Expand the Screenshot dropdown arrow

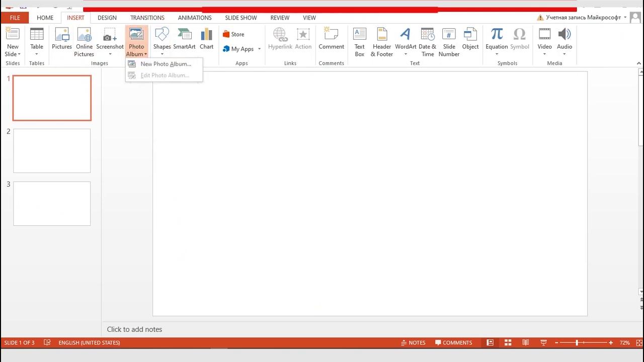[110, 54]
